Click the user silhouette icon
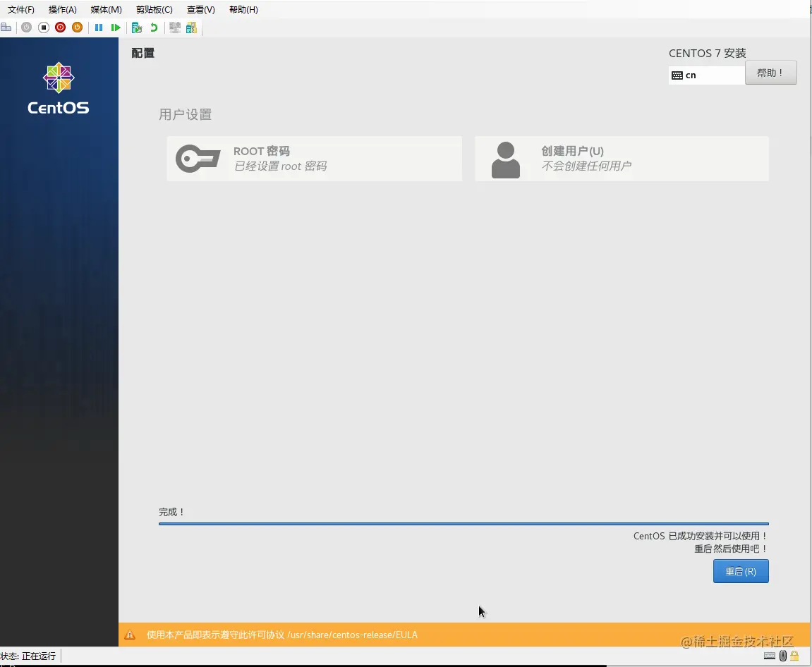The image size is (812, 667). click(505, 160)
